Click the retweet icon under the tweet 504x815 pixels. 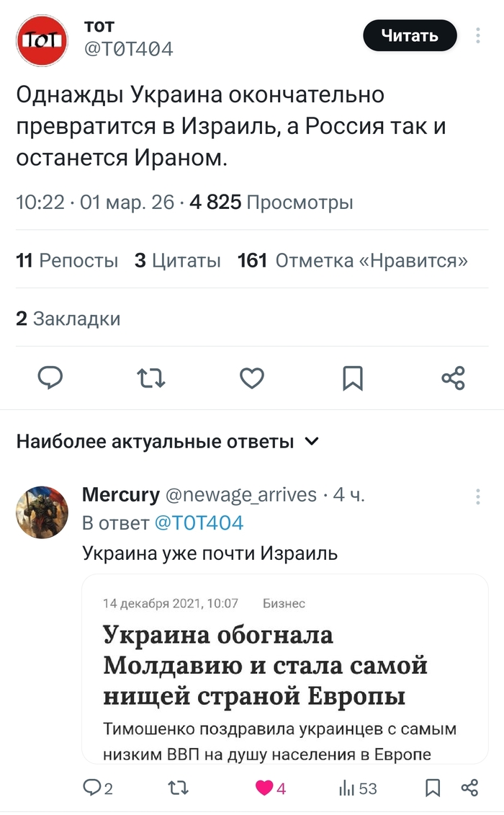coord(151,377)
